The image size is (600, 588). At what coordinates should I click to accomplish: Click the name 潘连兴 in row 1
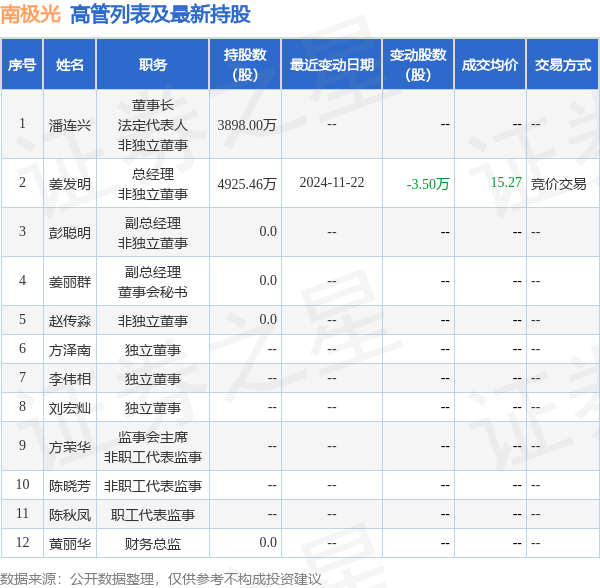pos(70,125)
